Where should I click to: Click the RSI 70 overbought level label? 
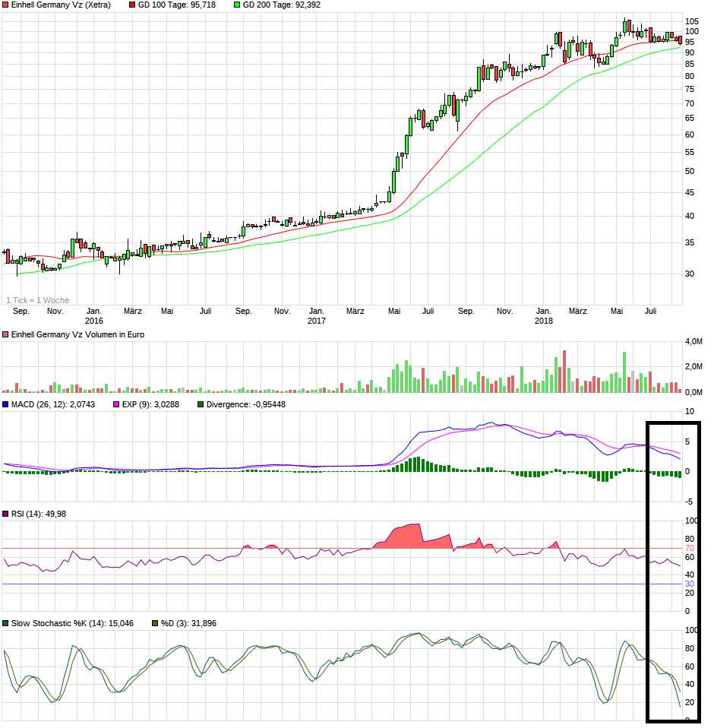(x=690, y=548)
